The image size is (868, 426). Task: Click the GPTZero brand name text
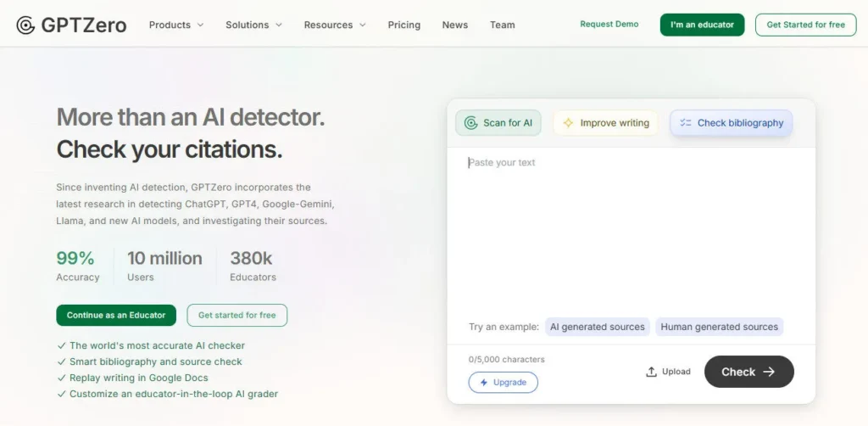point(84,25)
